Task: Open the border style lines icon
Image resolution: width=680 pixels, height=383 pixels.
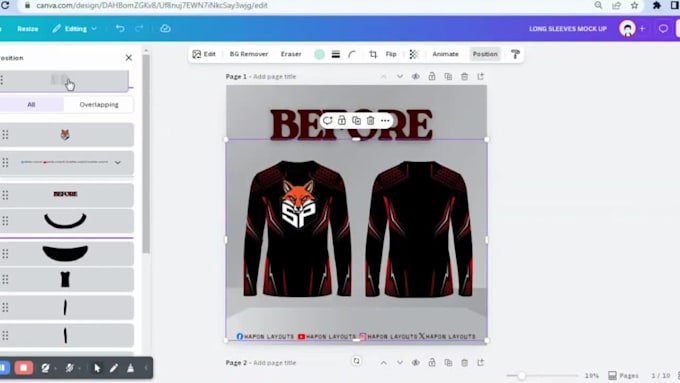Action: tap(336, 54)
